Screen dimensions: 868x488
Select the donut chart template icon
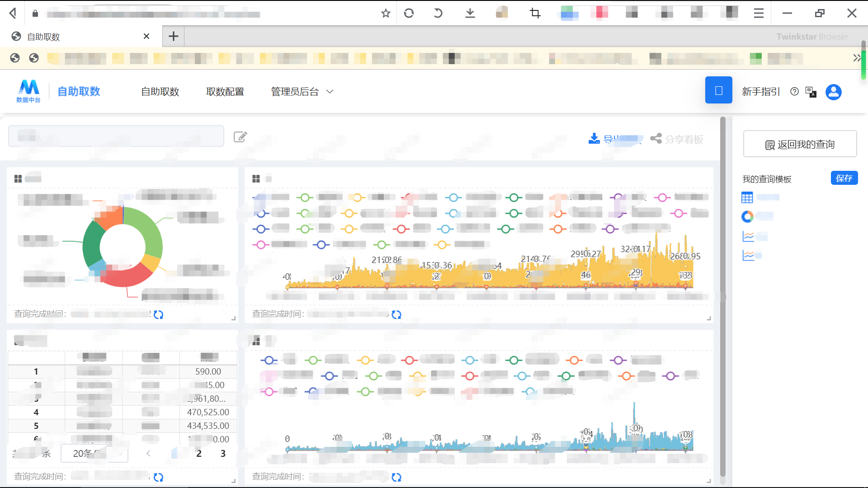pyautogui.click(x=747, y=217)
